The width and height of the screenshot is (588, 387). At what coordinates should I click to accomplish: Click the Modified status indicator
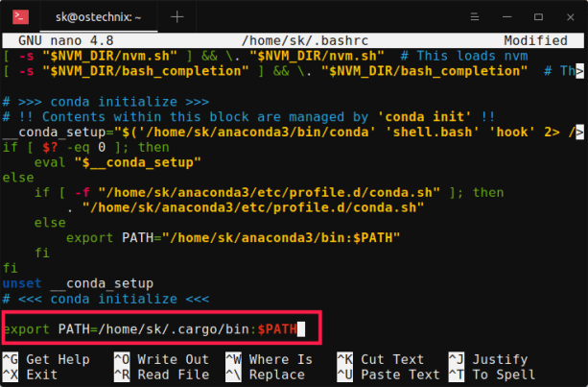pyautogui.click(x=535, y=40)
